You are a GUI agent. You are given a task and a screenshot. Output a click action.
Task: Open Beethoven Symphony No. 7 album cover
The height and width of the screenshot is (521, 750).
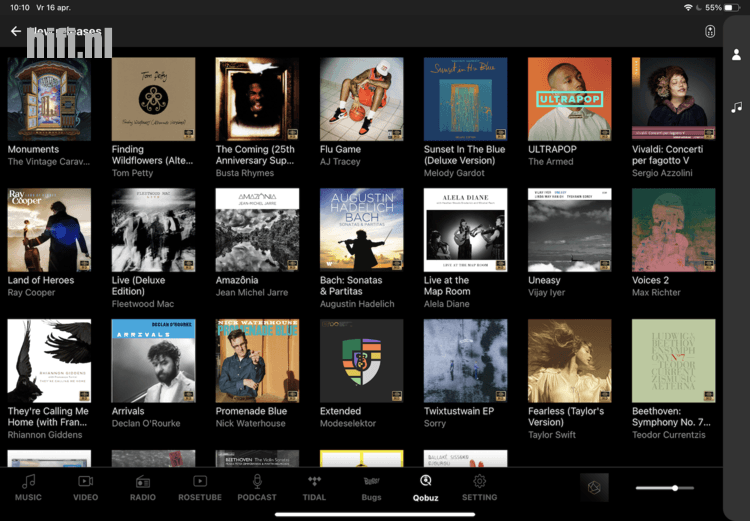[673, 361]
